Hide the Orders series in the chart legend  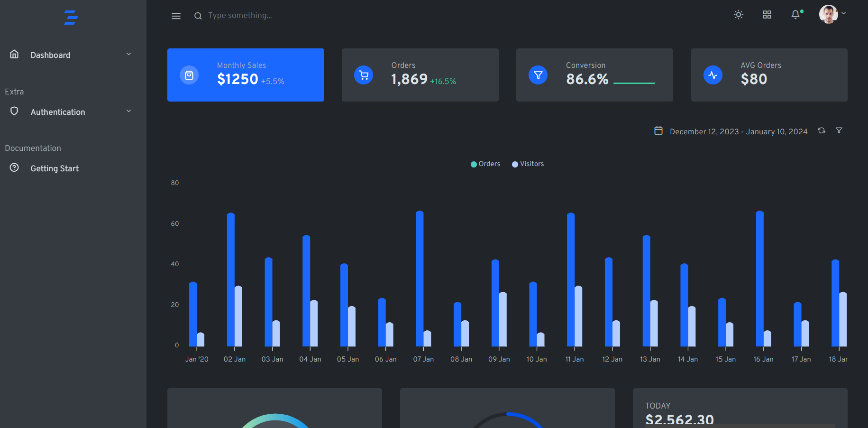click(485, 164)
